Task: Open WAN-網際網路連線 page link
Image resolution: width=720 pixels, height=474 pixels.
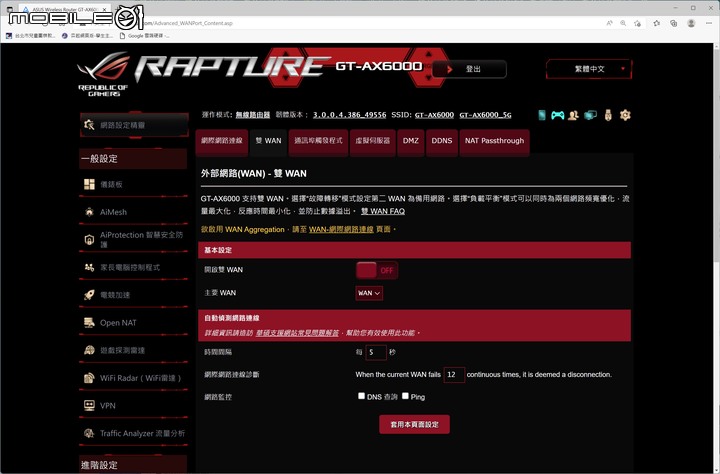Action: 341,229
